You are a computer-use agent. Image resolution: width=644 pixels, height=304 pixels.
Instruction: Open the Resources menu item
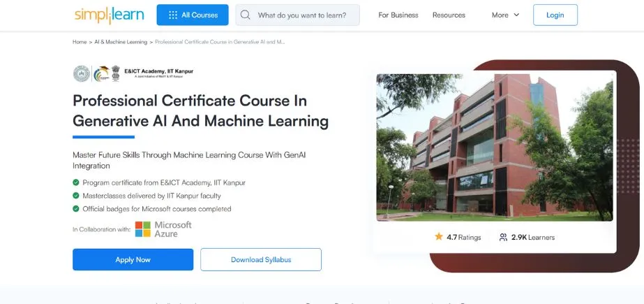449,15
